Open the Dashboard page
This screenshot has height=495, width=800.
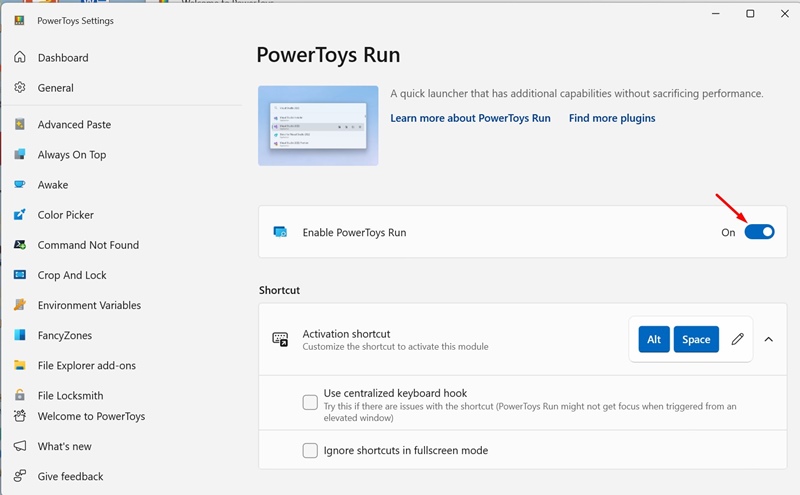63,58
